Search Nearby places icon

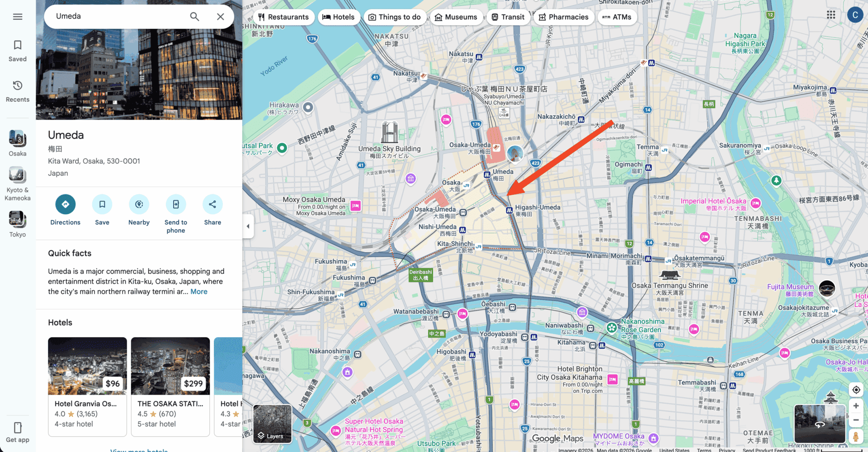(139, 204)
